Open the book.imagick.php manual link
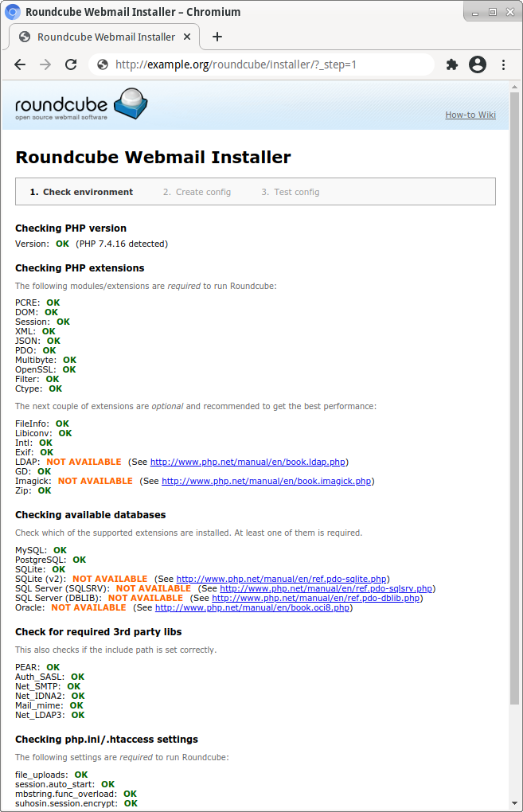 tap(266, 481)
